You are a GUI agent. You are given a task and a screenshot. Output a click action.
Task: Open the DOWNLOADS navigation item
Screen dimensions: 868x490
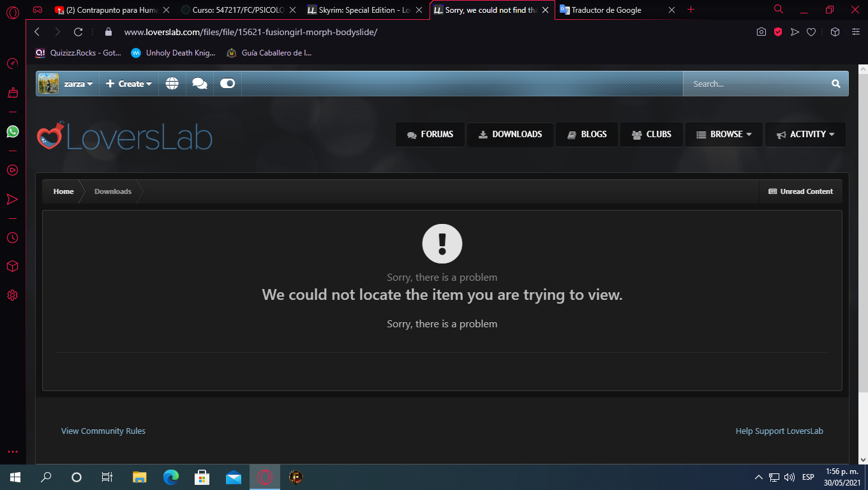click(510, 135)
